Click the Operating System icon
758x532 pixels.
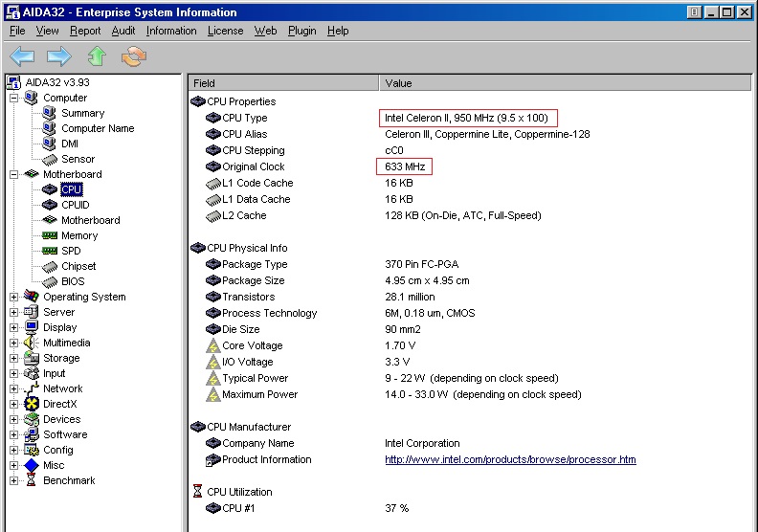(32, 297)
